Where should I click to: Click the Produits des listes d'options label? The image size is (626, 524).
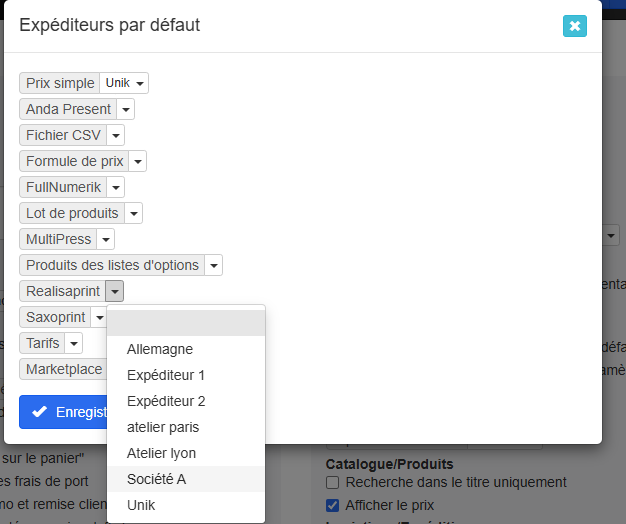click(x=112, y=265)
